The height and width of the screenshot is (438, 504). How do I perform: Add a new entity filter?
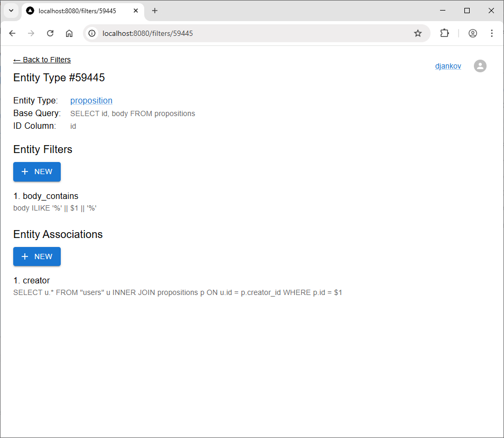click(x=37, y=172)
